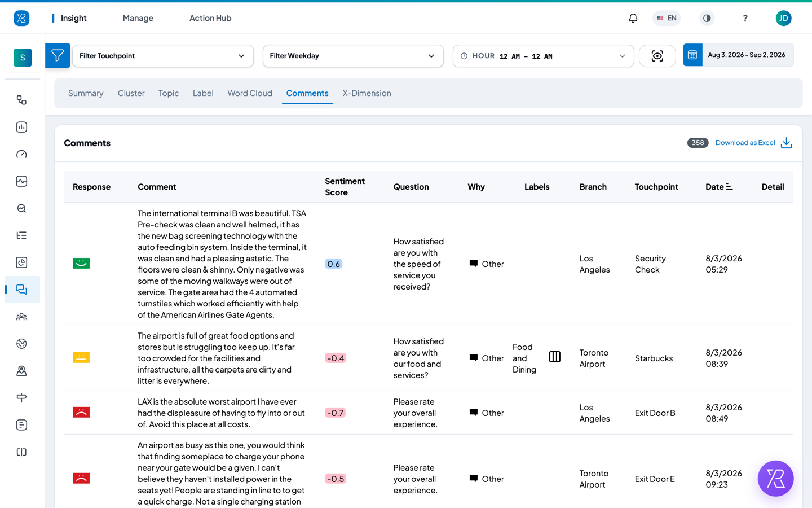Expand the Filter Weekday dropdown
The width and height of the screenshot is (812, 508).
[x=353, y=56]
